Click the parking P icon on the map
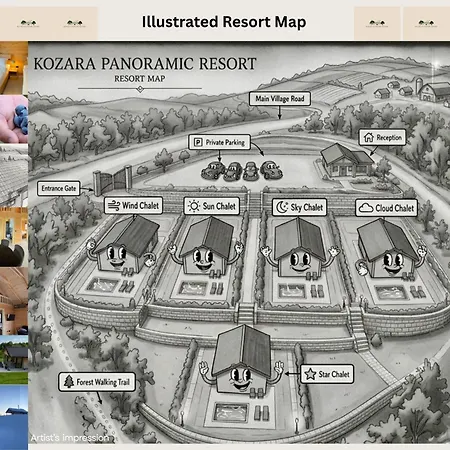The image size is (450, 450). coord(198,143)
